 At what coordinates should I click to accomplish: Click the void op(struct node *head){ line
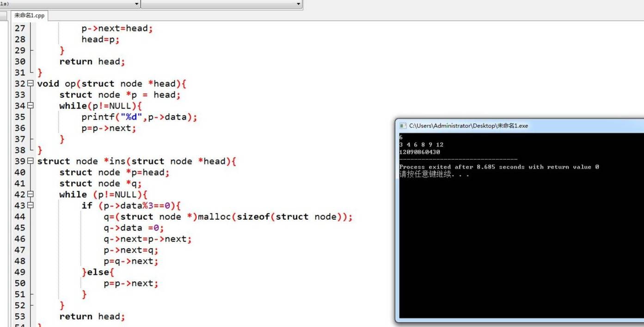click(x=111, y=84)
